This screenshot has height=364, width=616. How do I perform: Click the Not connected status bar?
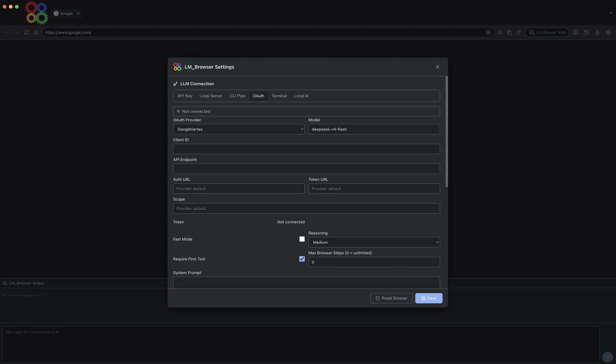(x=307, y=111)
